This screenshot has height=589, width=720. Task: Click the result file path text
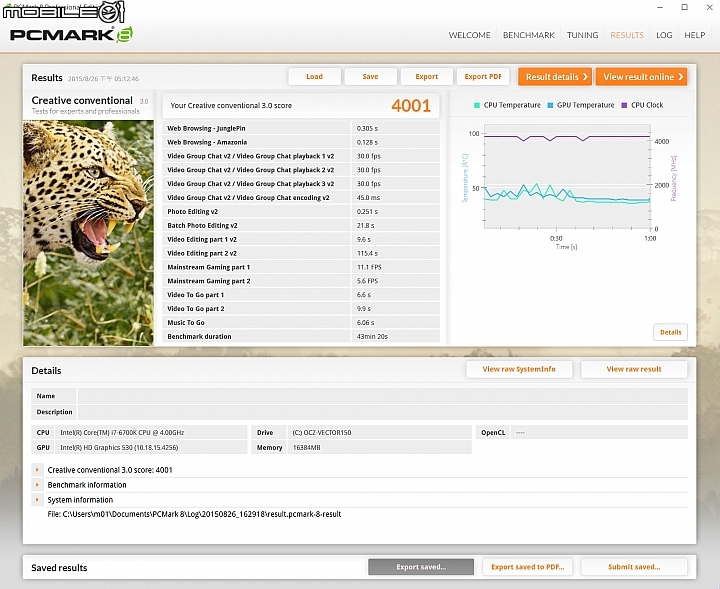tap(194, 514)
